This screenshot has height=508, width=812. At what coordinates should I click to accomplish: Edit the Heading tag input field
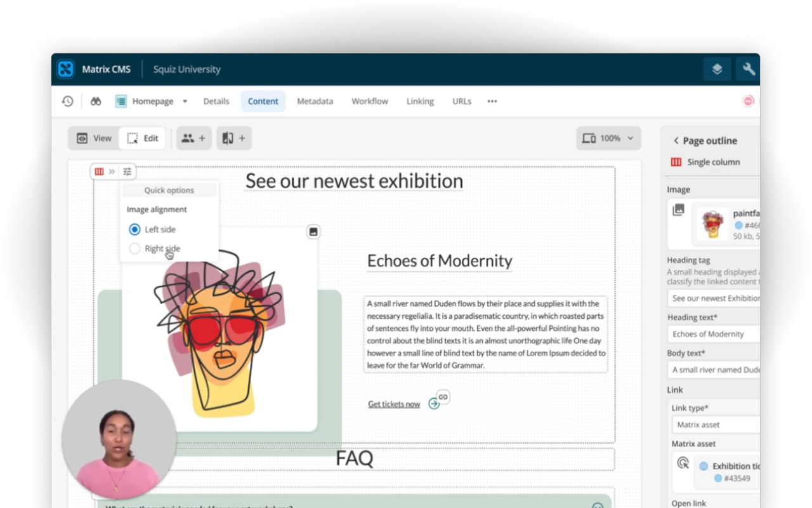point(714,298)
